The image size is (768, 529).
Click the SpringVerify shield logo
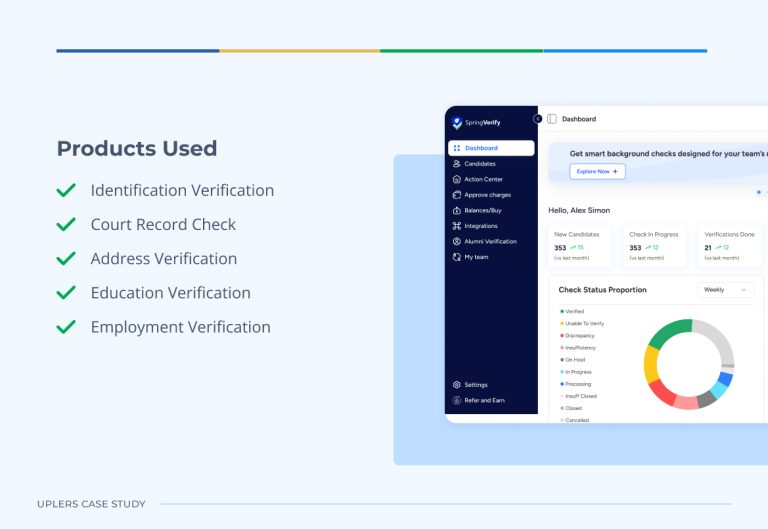click(457, 123)
